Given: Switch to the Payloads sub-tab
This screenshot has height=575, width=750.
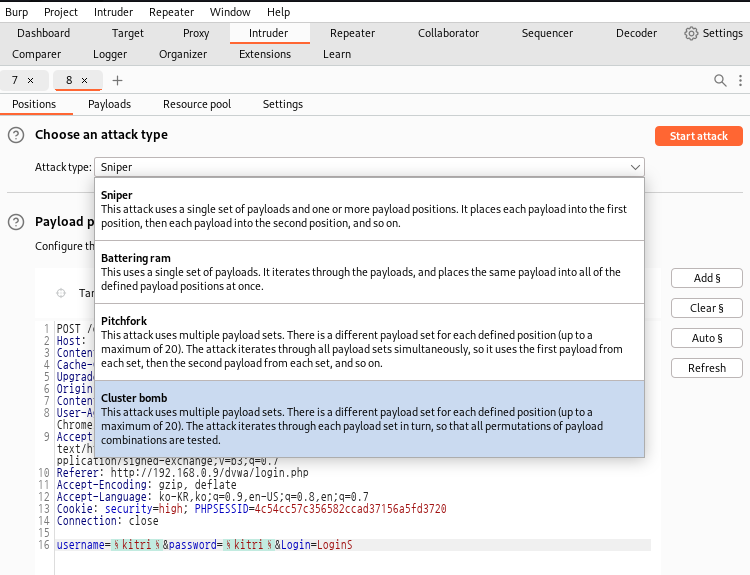Looking at the screenshot, I should pos(110,104).
